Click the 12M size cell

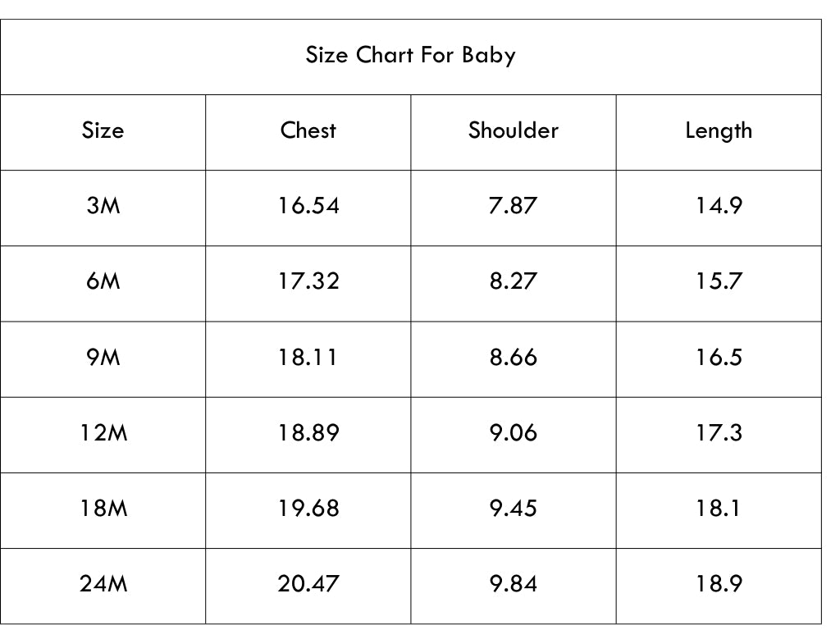[x=103, y=433]
